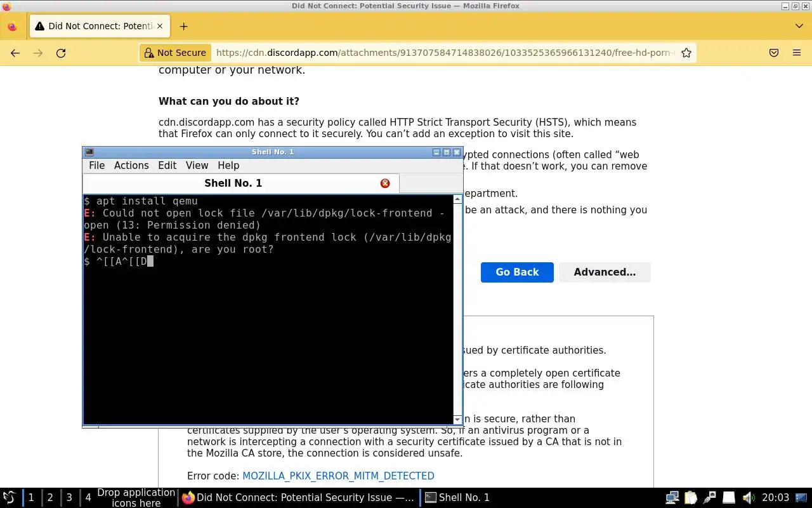Click the terminal window menu icon in titlebar

tap(89, 152)
